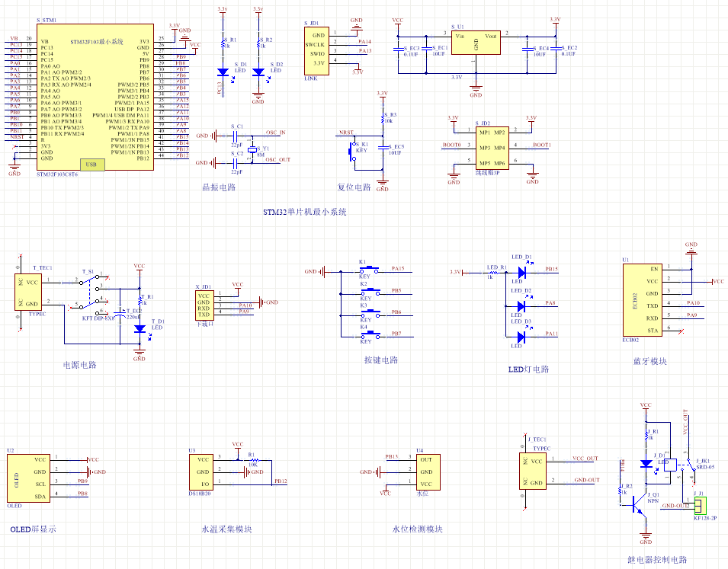Select the S_D2 LED diode symbol
Viewport: 728px width, 569px height.
[258, 72]
